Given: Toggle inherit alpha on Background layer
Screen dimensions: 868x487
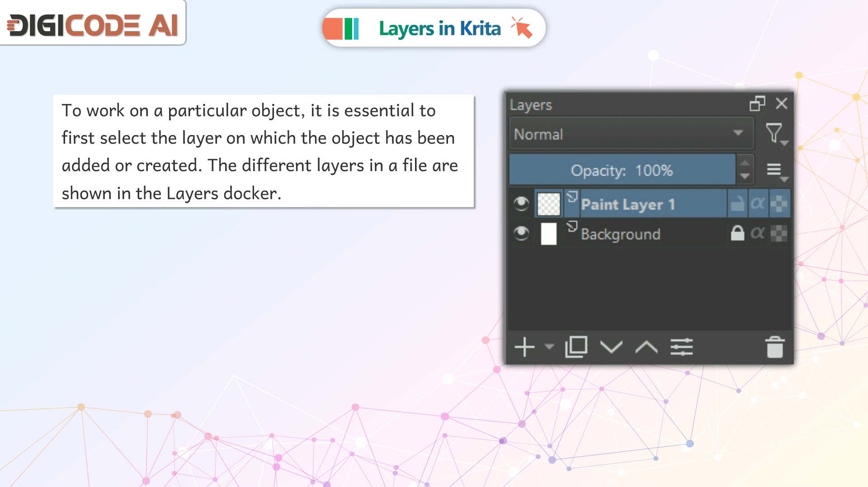Looking at the screenshot, I should point(758,233).
